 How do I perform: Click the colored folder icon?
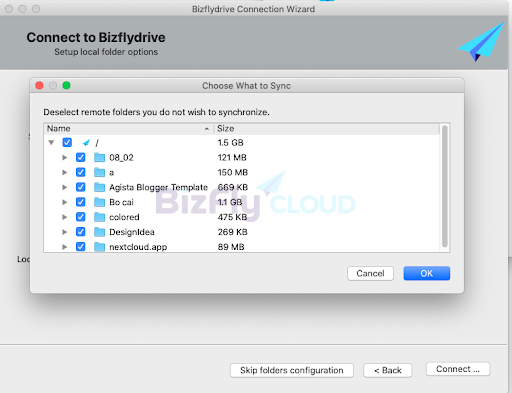[99, 217]
